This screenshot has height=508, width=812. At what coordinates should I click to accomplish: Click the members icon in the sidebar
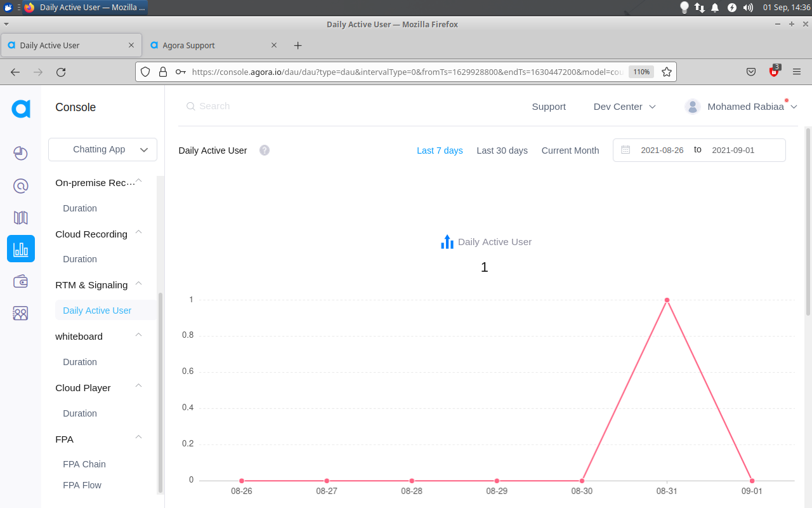click(20, 312)
